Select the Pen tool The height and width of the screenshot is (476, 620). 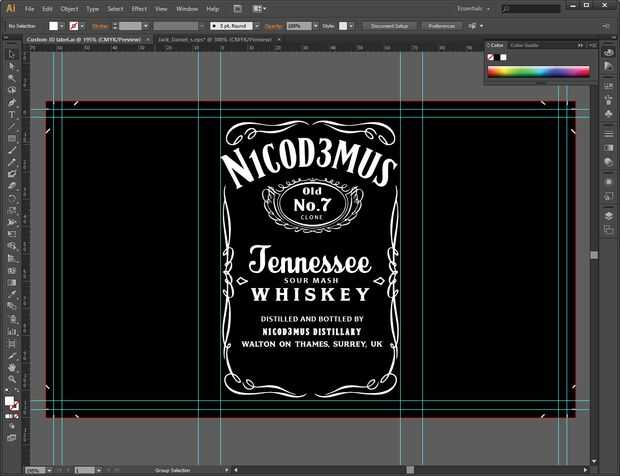(x=12, y=102)
